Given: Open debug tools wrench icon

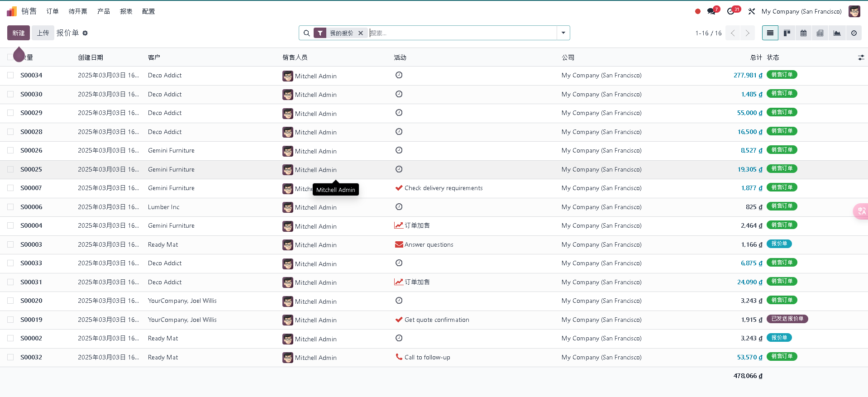Looking at the screenshot, I should [x=752, y=11].
